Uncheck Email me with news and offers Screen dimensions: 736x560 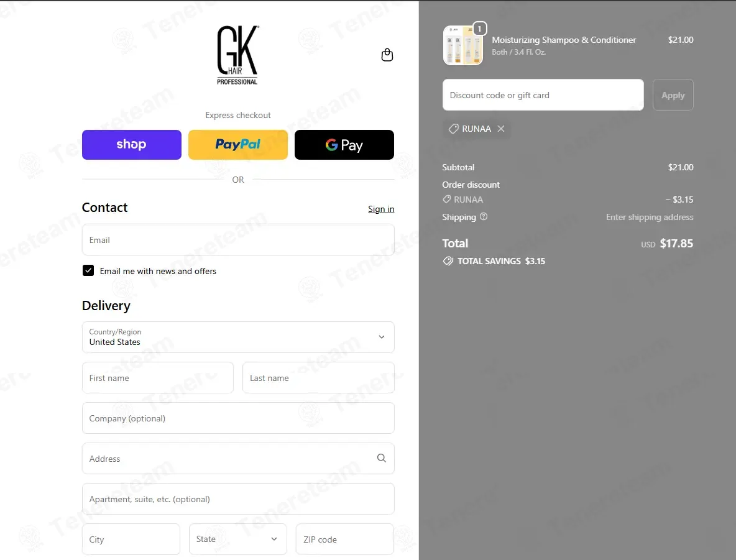(x=88, y=270)
